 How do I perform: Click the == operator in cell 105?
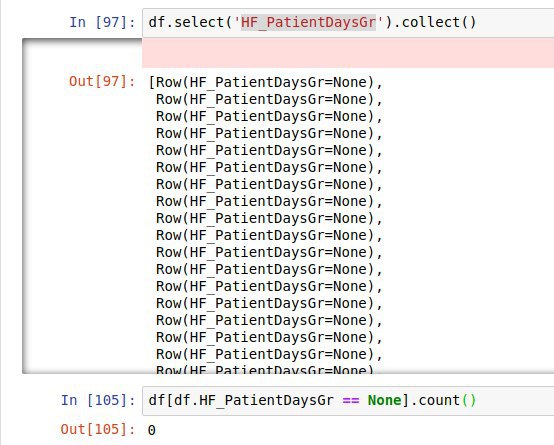point(351,401)
